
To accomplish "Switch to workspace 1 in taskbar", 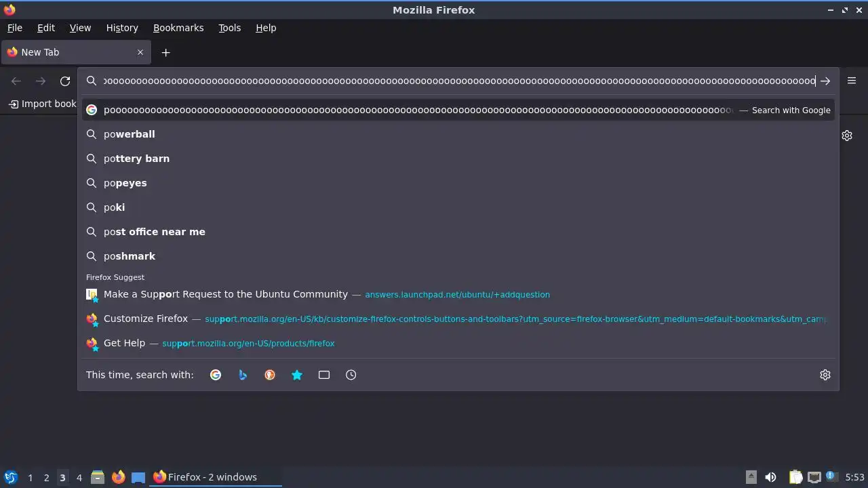I will (x=30, y=477).
